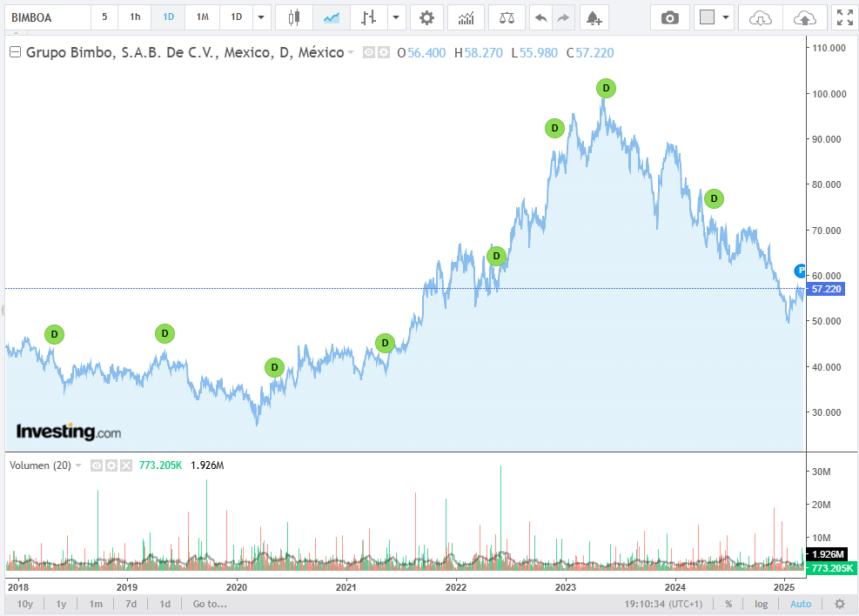Remove the Volumen indicator with X

click(x=126, y=465)
